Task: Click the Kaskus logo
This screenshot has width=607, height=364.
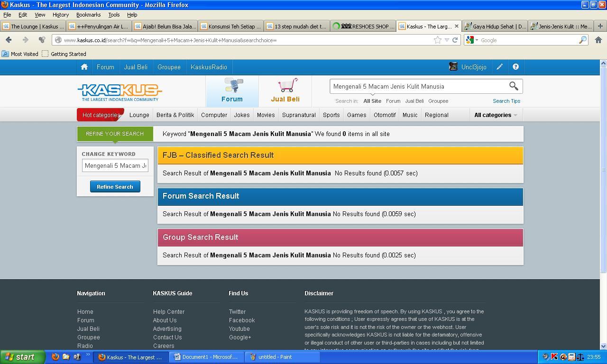Action: [120, 92]
